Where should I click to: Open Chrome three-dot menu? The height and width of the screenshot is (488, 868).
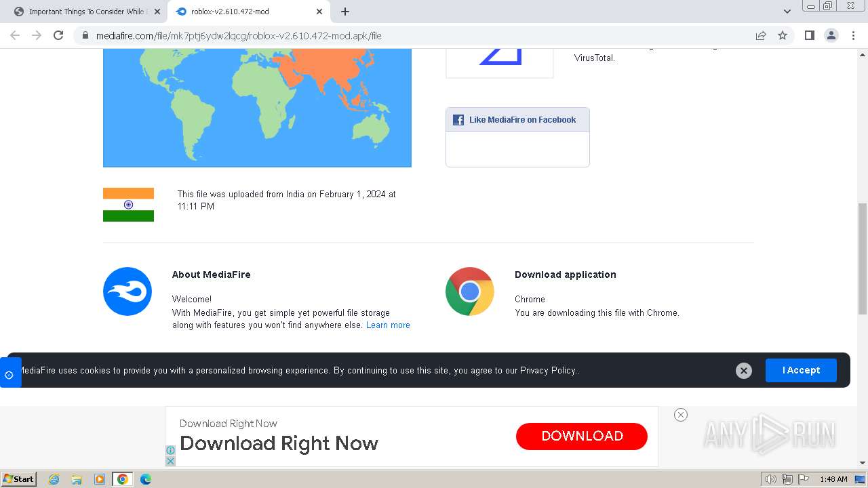click(854, 35)
